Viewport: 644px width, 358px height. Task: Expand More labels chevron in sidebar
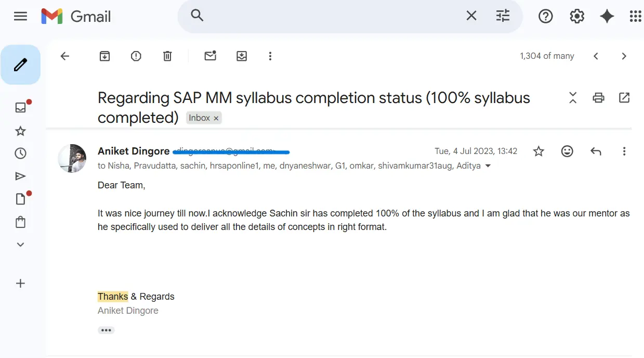pos(20,245)
